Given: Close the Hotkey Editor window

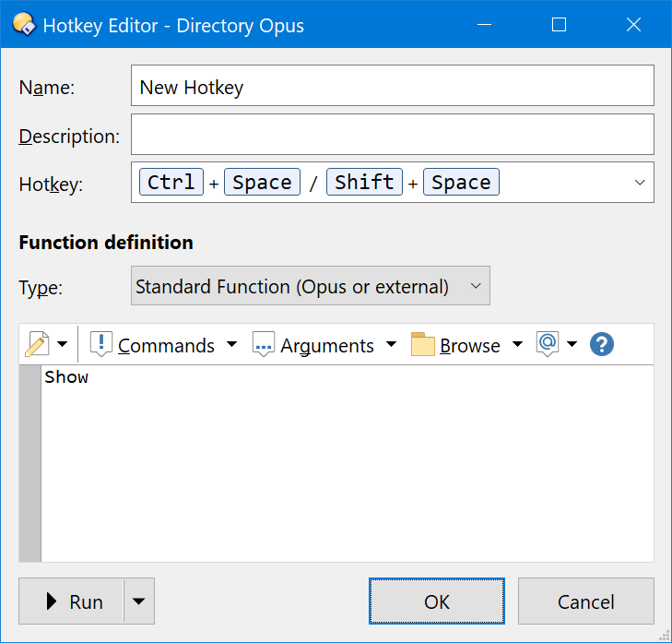Looking at the screenshot, I should 633,25.
